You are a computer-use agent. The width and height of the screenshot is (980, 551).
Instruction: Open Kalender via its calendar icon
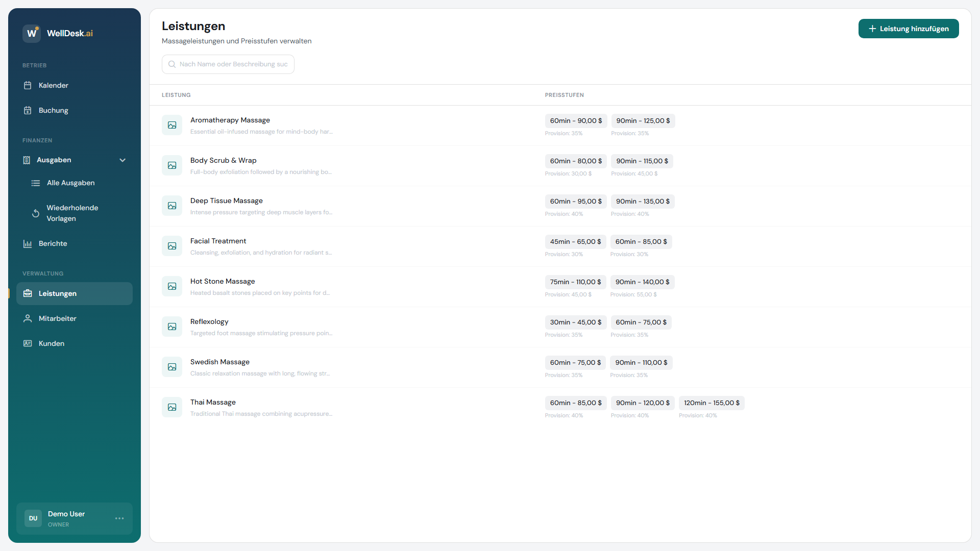28,85
